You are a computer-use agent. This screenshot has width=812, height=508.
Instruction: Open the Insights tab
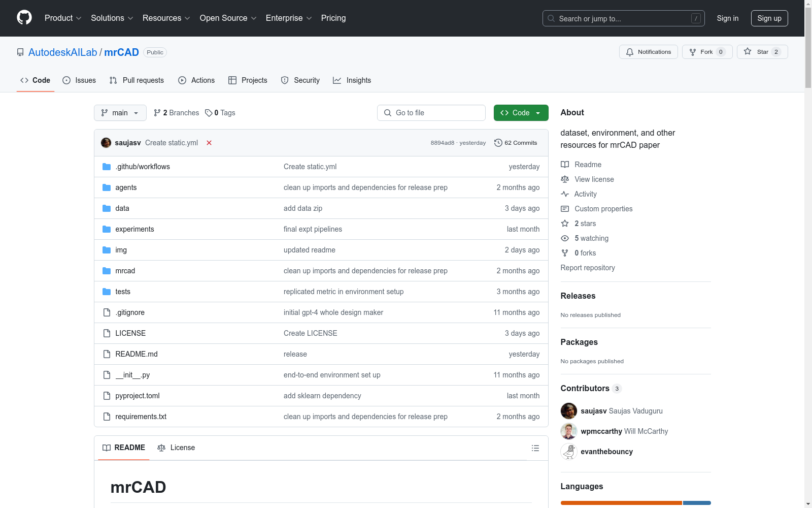[352, 80]
